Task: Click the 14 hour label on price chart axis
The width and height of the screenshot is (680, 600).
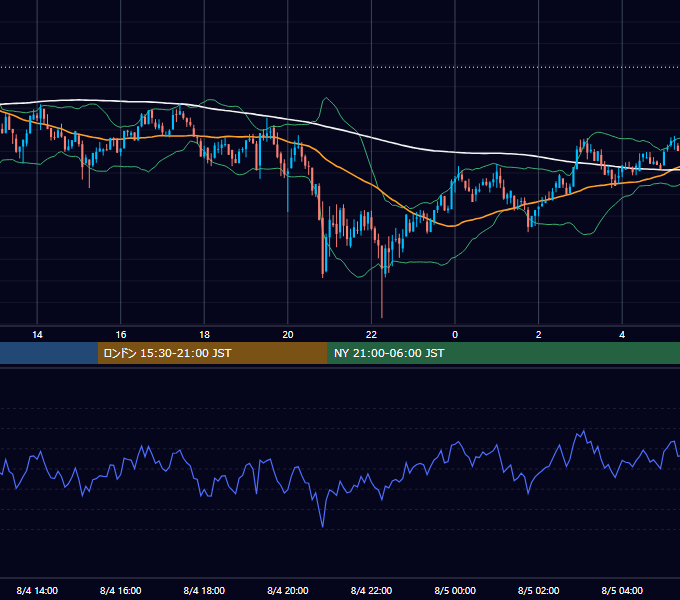Action: coord(37,335)
